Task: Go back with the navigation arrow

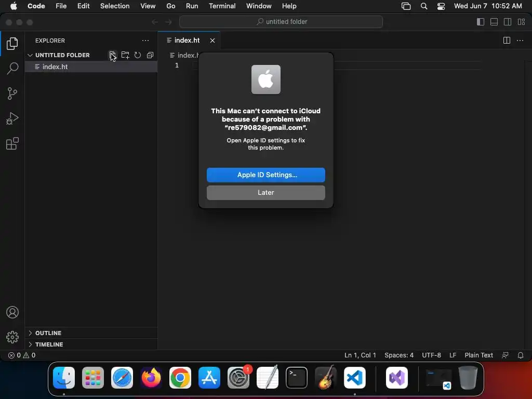Action: pos(155,22)
